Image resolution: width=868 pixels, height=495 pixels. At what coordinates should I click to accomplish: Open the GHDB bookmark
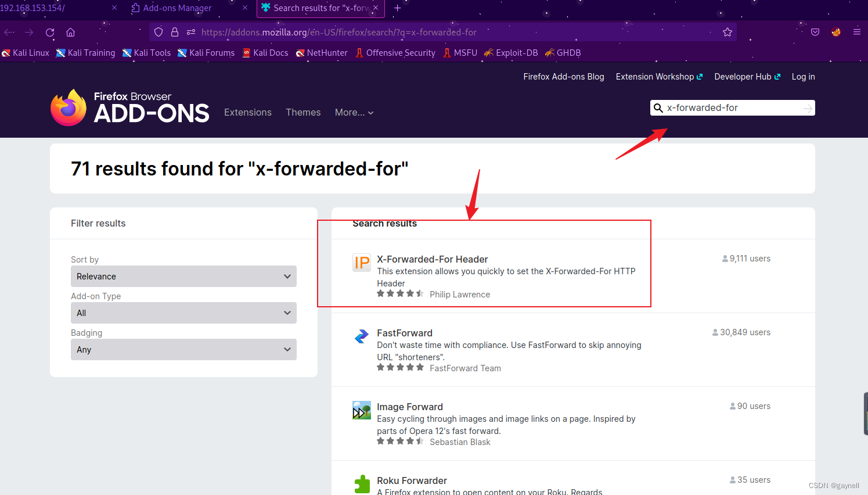pos(563,53)
